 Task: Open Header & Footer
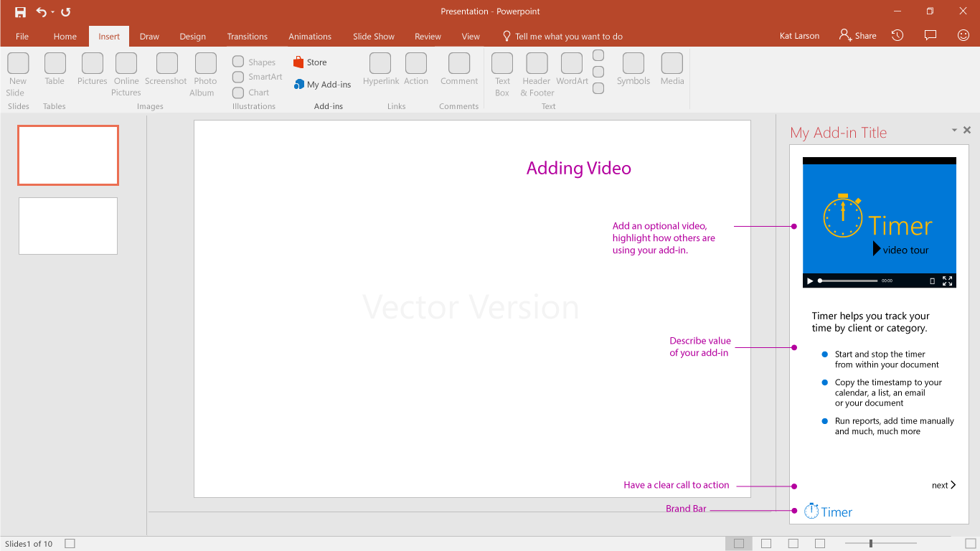click(537, 75)
